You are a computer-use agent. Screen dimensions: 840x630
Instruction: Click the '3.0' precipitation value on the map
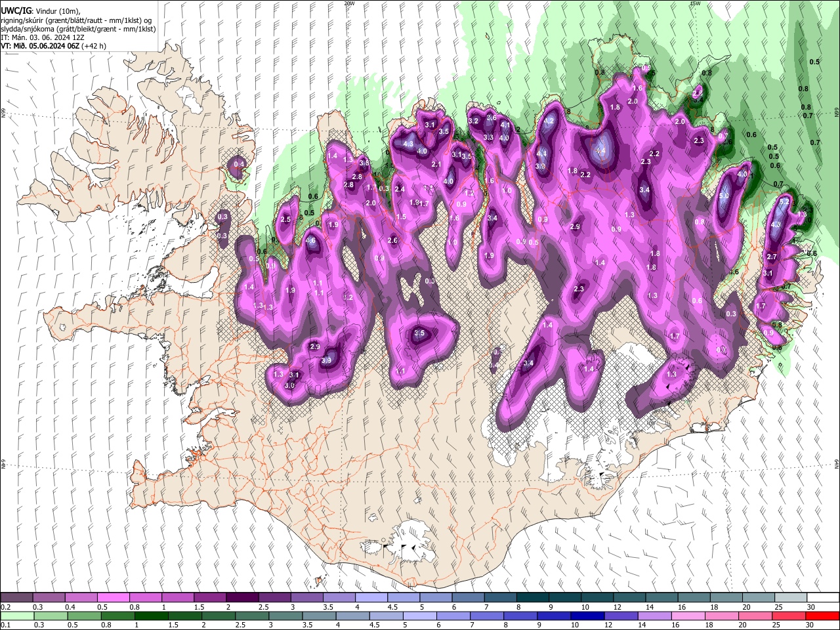click(x=289, y=386)
